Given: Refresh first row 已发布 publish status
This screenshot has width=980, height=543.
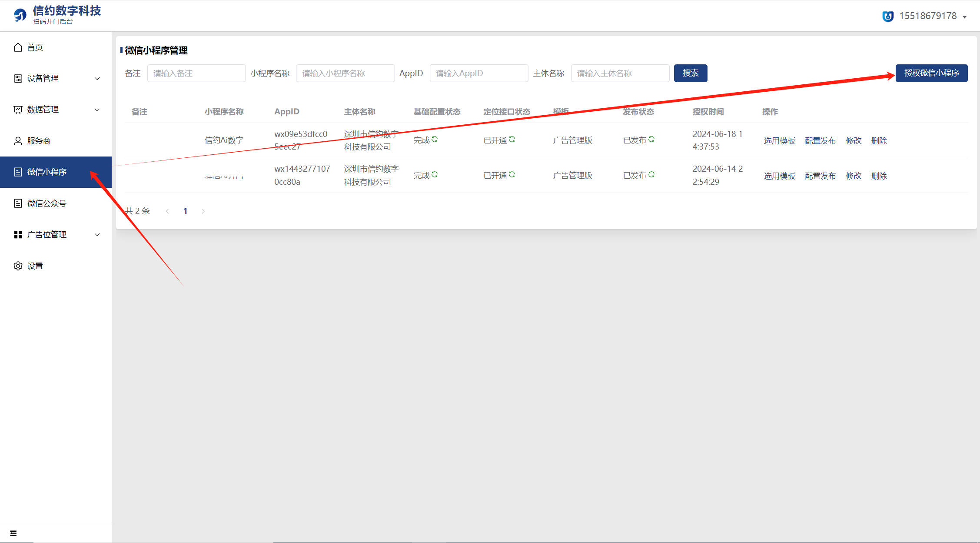Looking at the screenshot, I should pos(651,139).
